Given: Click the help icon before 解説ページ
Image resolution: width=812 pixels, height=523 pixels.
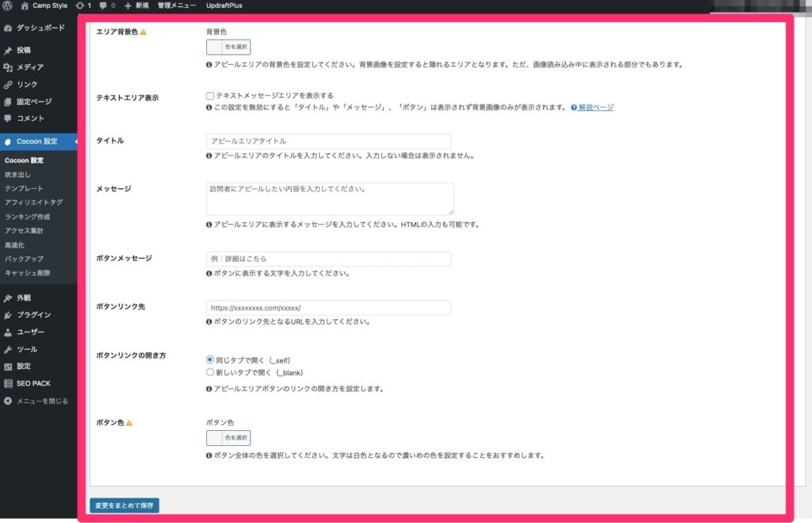Looking at the screenshot, I should (x=574, y=108).
